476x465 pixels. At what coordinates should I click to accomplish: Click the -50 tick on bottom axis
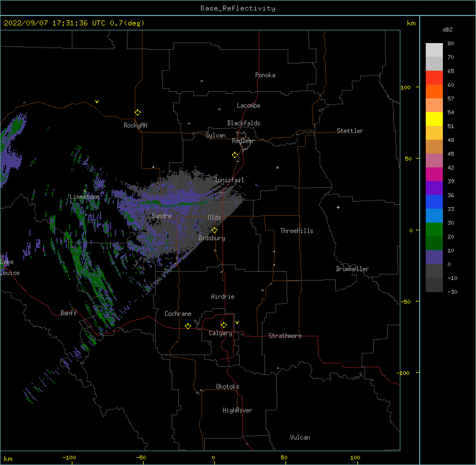pyautogui.click(x=141, y=457)
